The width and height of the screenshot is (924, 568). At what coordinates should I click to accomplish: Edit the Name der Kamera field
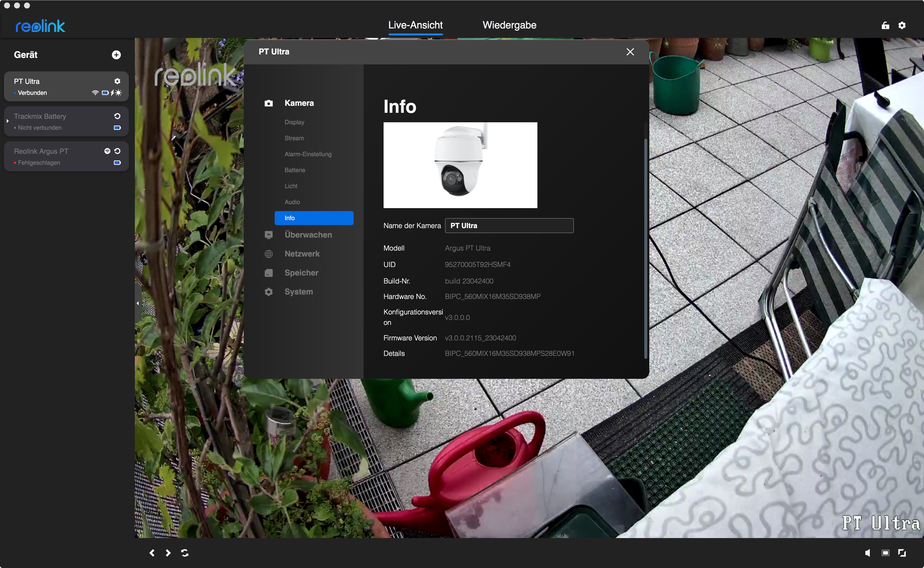click(x=509, y=225)
